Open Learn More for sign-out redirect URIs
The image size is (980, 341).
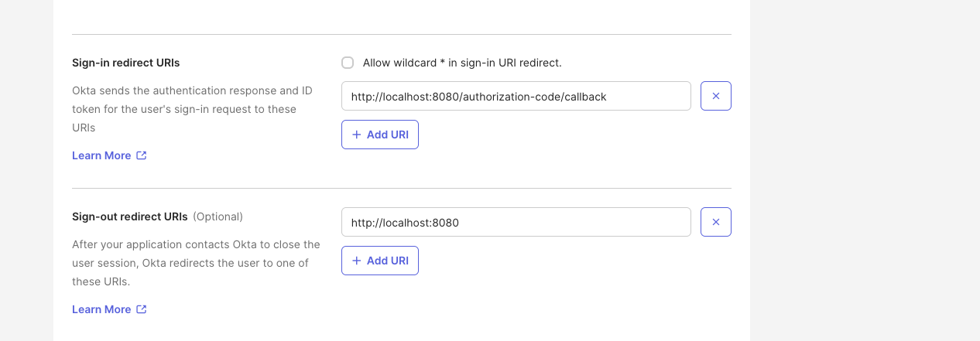[x=101, y=309]
